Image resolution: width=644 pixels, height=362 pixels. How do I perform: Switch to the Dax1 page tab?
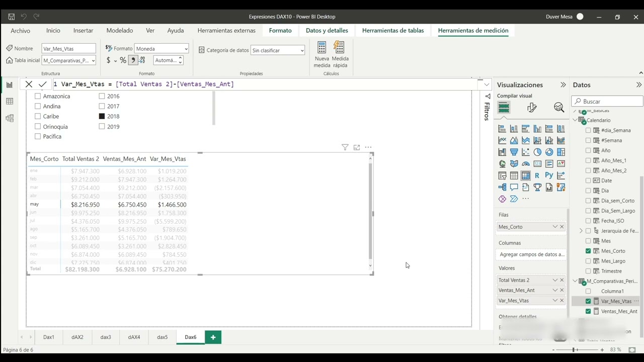[x=49, y=337]
